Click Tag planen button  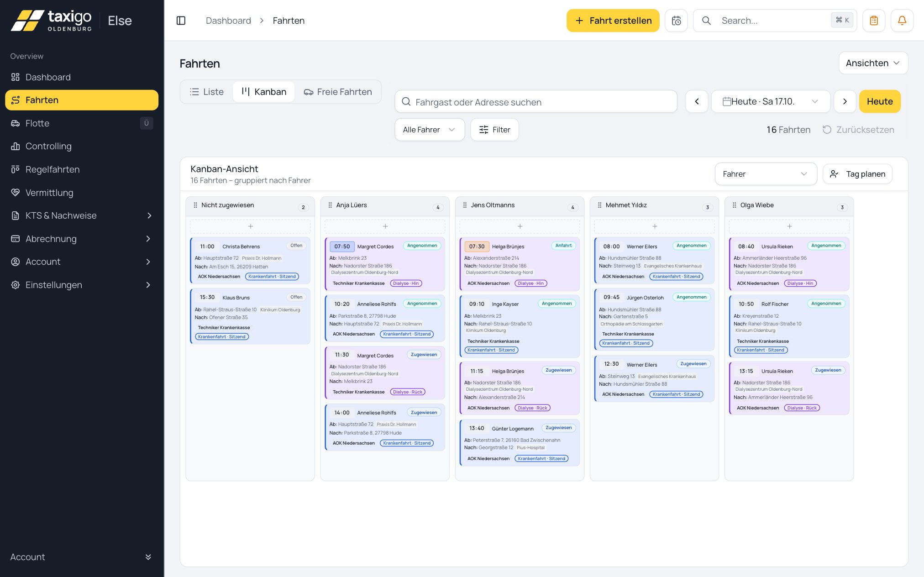(x=857, y=174)
